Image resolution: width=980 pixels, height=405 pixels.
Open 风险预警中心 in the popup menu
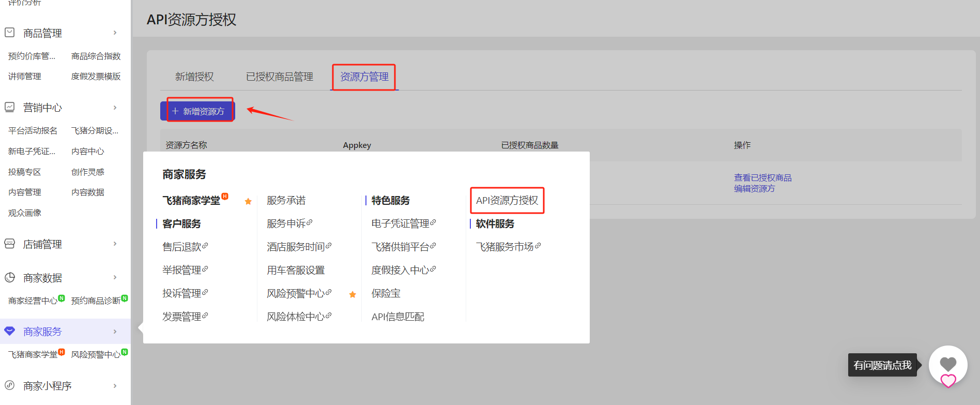296,293
